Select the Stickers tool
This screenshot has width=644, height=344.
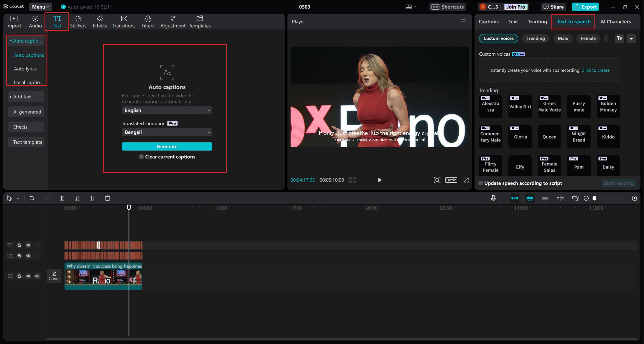[x=78, y=21]
